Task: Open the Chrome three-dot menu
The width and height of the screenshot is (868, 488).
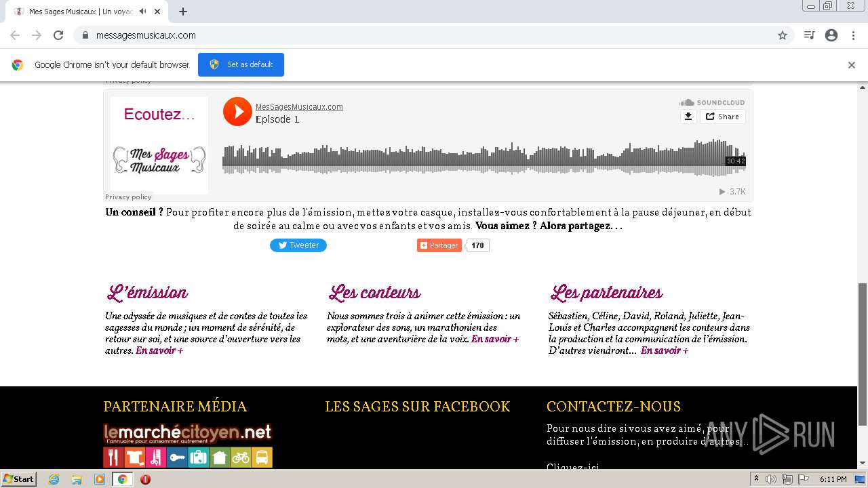Action: point(853,35)
